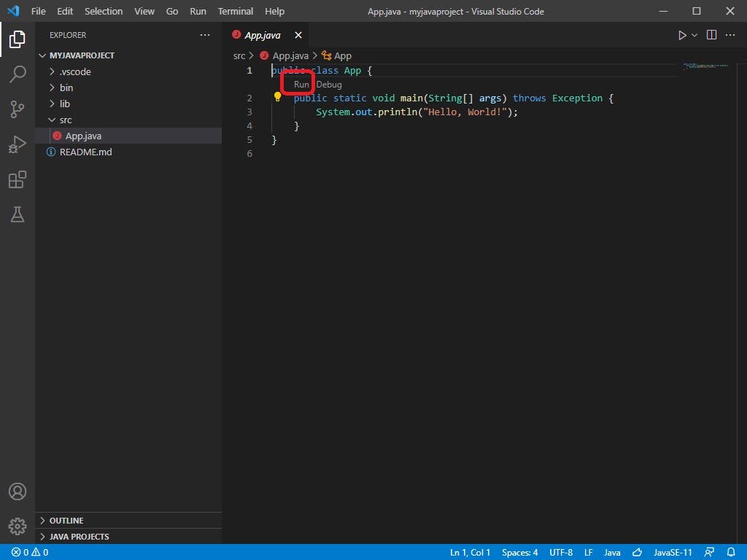The height and width of the screenshot is (560, 747).
Task: Expand the .vscode folder
Action: click(74, 71)
